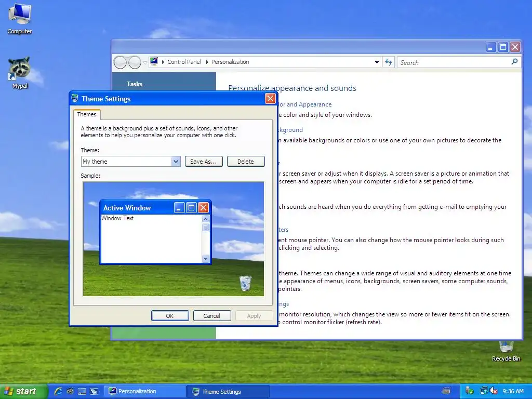
Task: Launch Mypal raccoon icon in Quick Launch
Action: tap(70, 391)
